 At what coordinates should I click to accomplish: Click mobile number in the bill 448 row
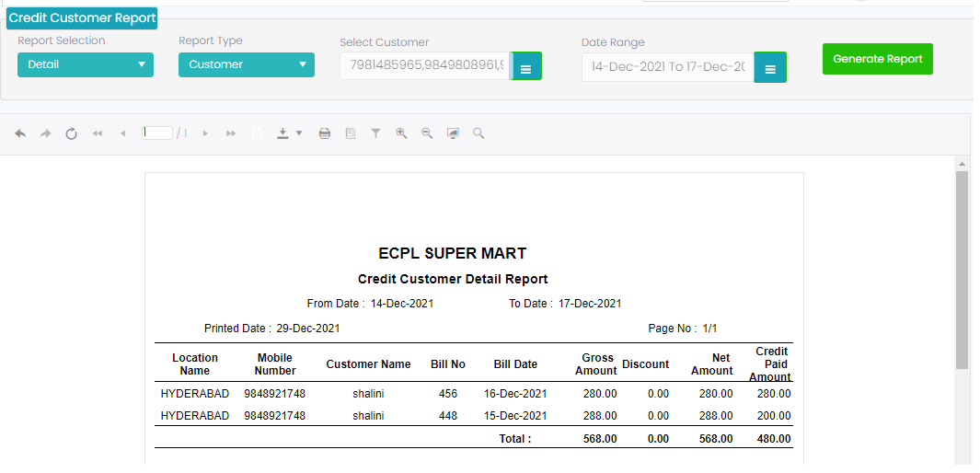275,416
